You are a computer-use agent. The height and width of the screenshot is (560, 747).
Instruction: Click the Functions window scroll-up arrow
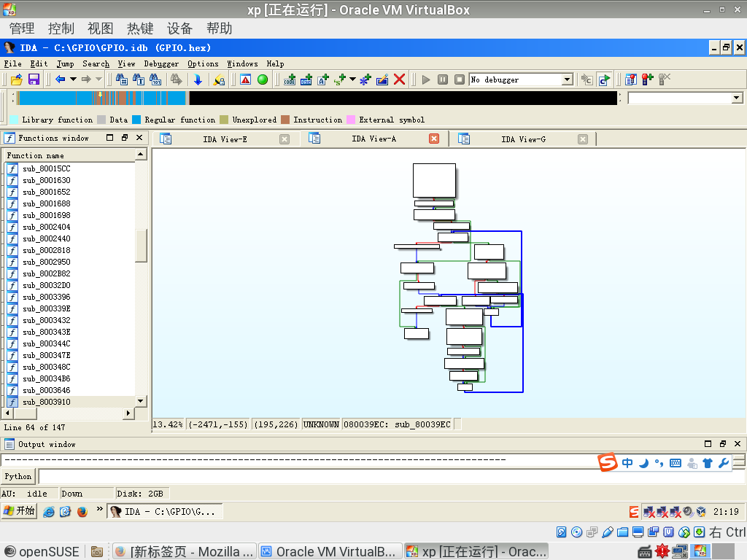141,154
